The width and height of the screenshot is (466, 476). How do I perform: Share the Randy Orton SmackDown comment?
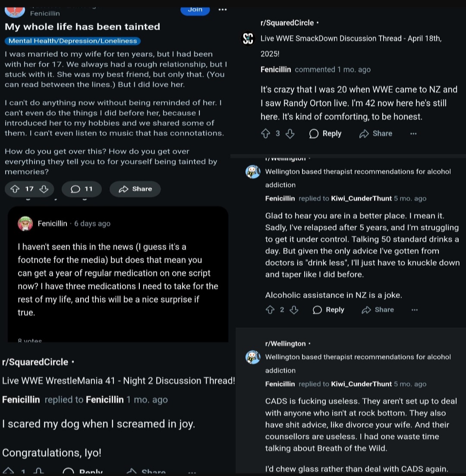[375, 134]
